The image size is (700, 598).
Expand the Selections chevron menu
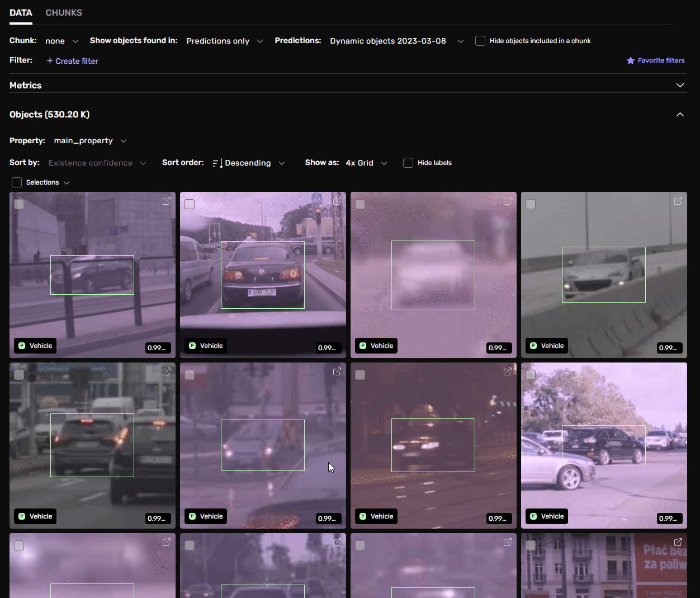tap(67, 182)
